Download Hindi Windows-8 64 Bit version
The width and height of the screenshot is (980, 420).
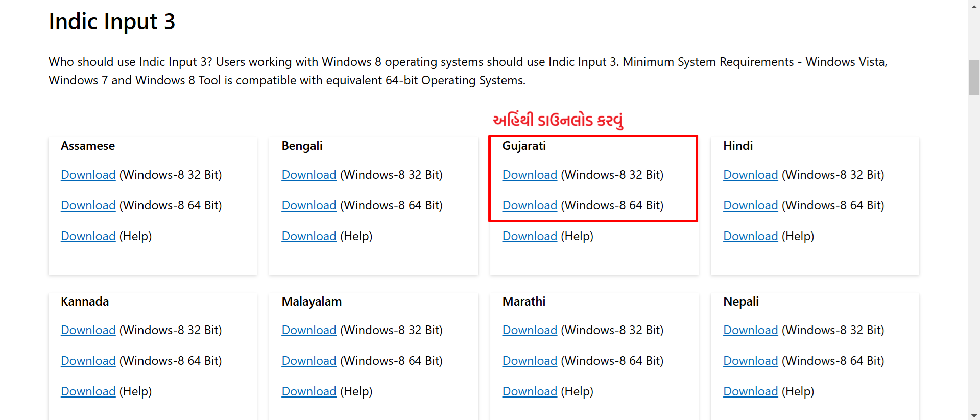pyautogui.click(x=751, y=205)
